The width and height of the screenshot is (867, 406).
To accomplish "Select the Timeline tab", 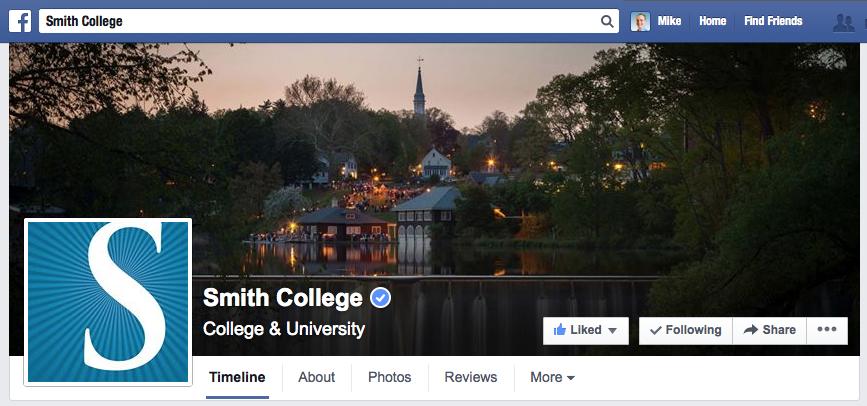I will [237, 377].
